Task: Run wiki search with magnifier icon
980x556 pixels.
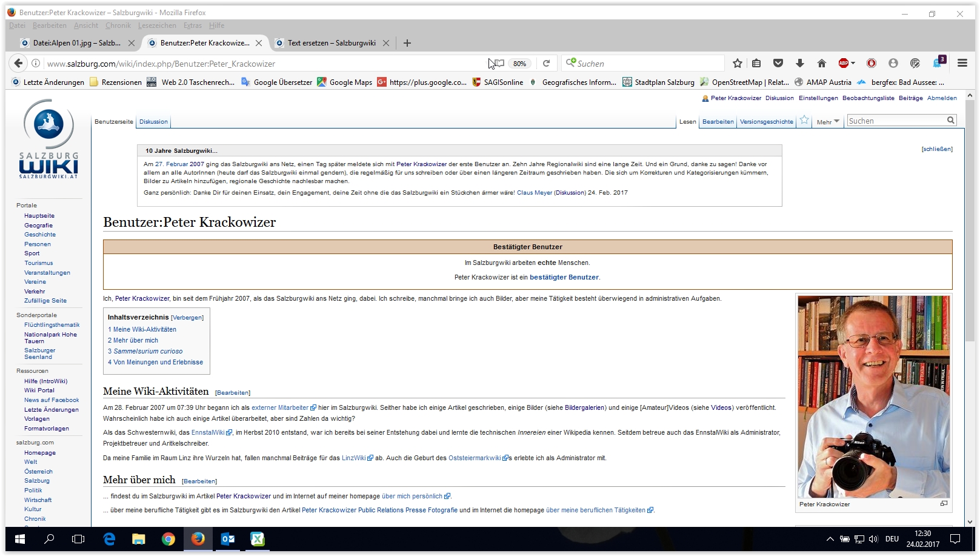Action: point(951,121)
